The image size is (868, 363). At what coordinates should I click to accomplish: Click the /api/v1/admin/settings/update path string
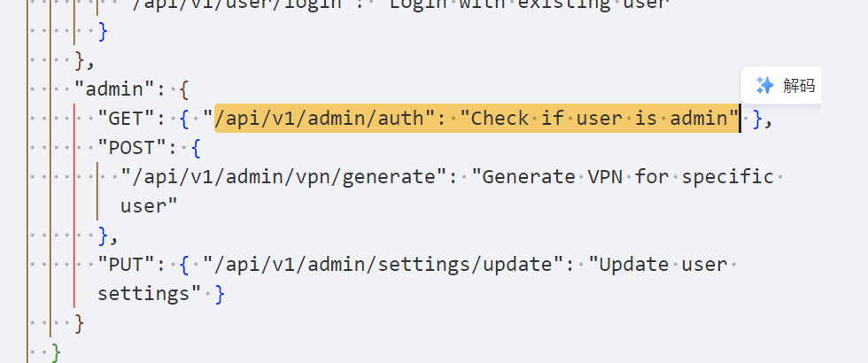coord(383,265)
